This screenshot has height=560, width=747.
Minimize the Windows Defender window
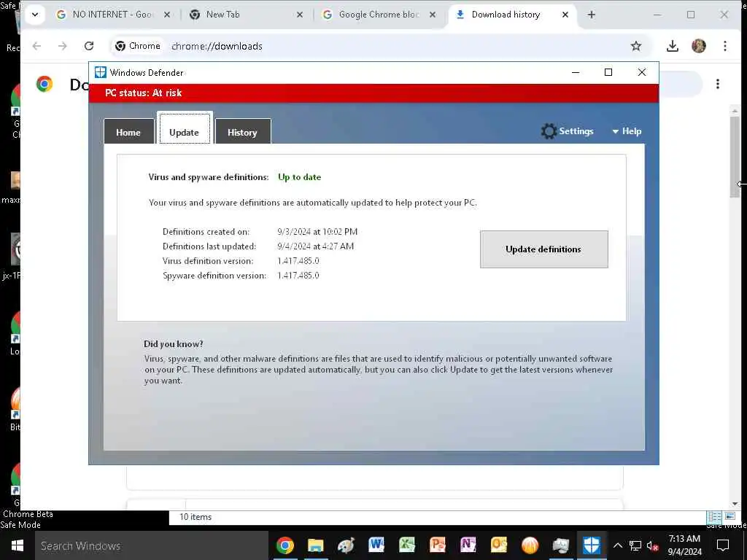[576, 72]
